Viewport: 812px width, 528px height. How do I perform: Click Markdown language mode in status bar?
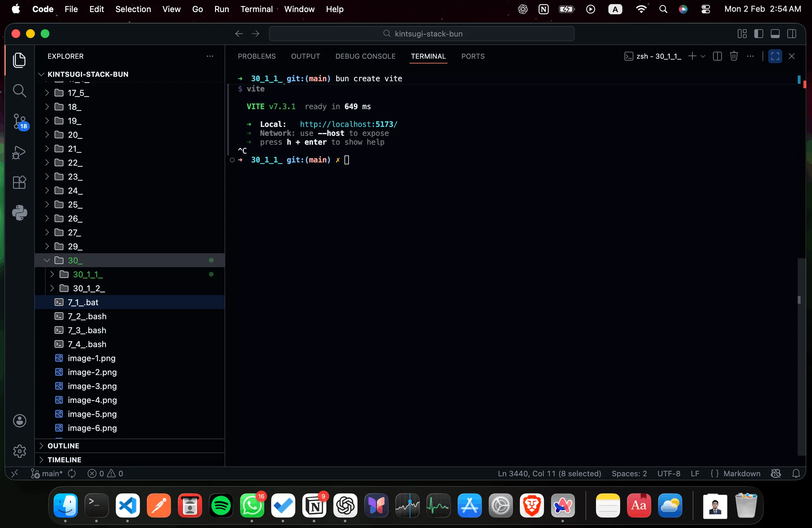741,473
